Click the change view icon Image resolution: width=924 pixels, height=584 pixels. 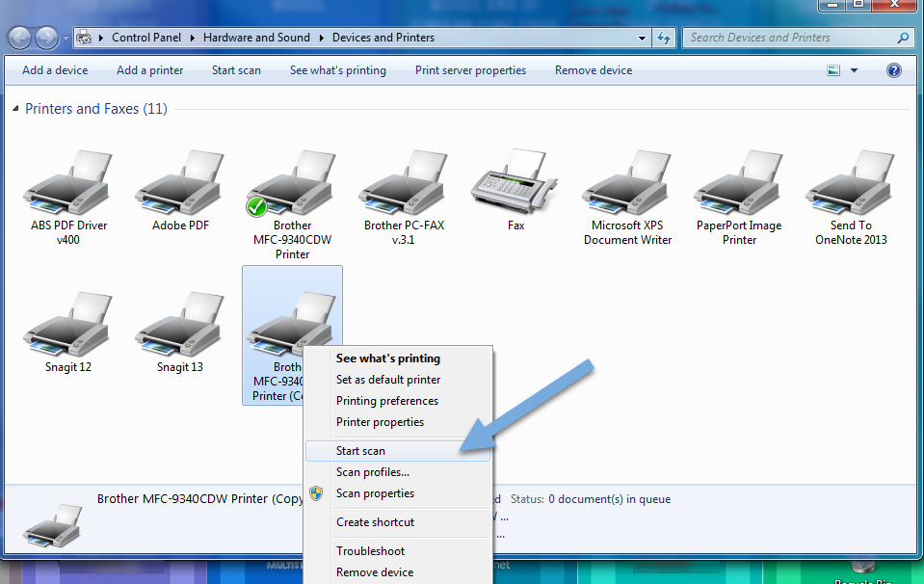coord(833,70)
